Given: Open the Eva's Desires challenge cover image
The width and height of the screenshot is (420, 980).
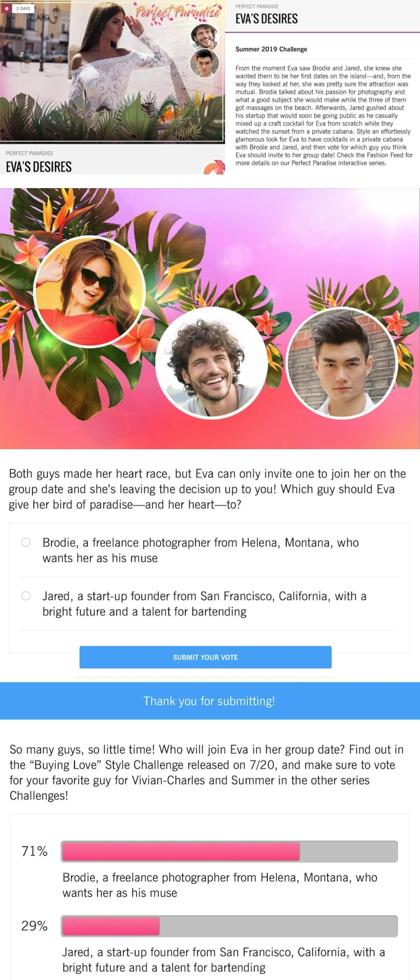Looking at the screenshot, I should pos(113,71).
